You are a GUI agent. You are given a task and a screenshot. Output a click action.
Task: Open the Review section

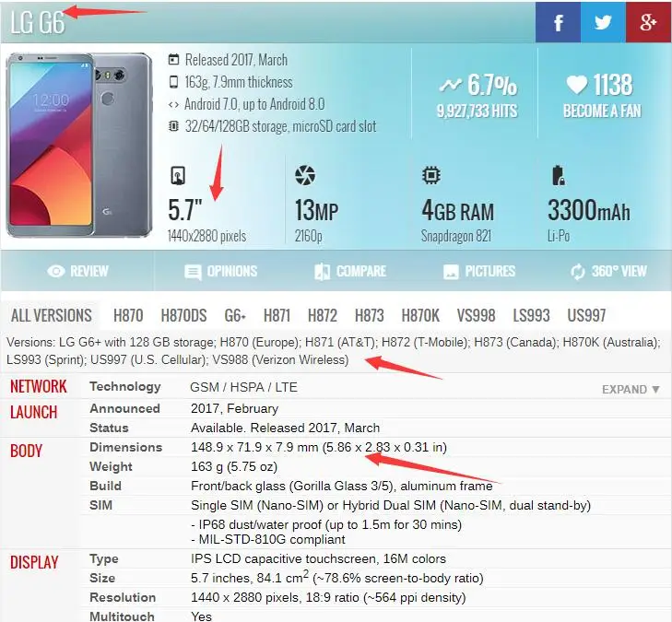[77, 271]
